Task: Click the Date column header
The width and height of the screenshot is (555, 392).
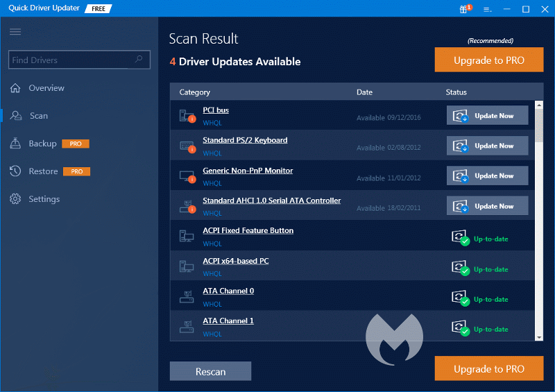Action: coord(364,92)
